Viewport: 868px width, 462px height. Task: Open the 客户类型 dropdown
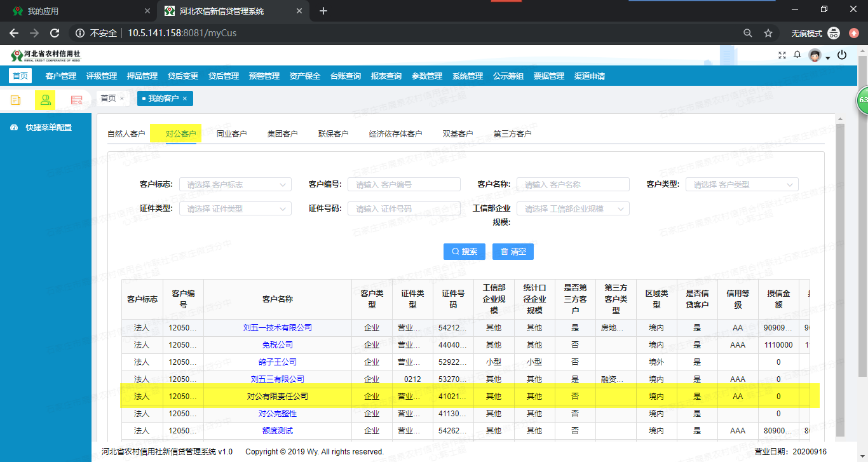tap(742, 184)
